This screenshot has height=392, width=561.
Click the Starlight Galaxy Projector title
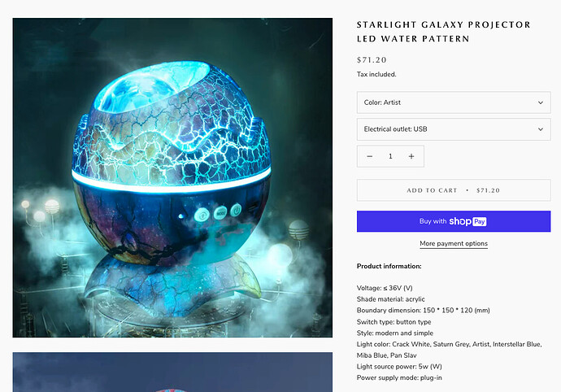(444, 32)
